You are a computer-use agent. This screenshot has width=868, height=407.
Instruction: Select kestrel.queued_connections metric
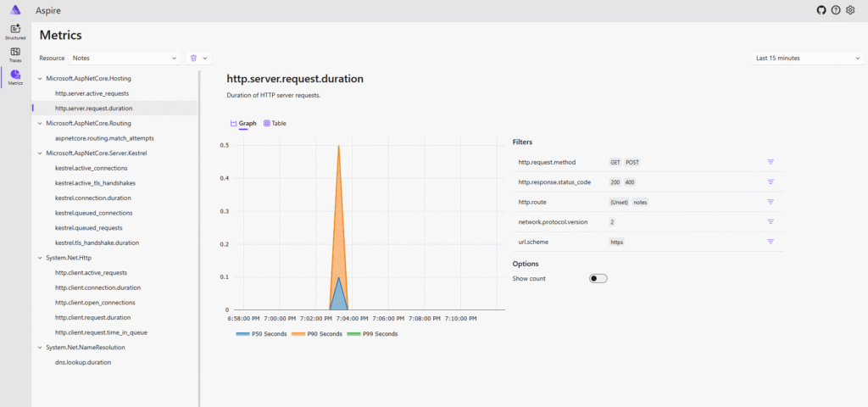[x=94, y=213]
